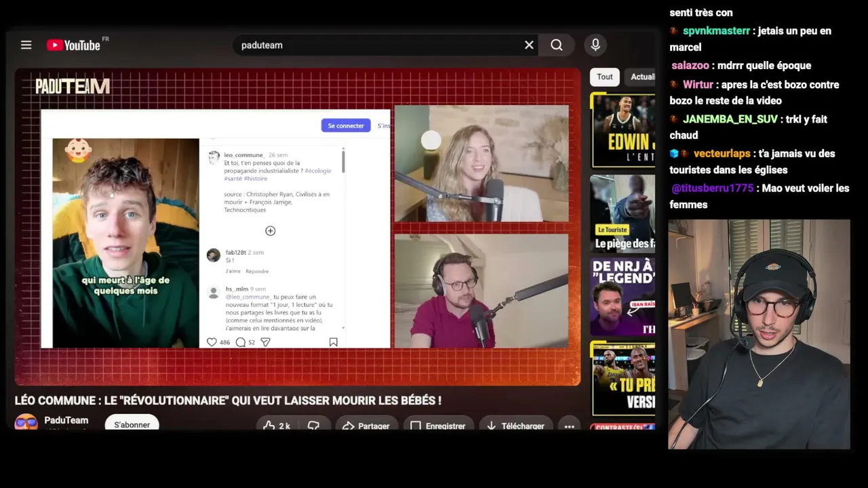
Task: Open the Edwin recommended video thumbnail
Action: coord(623,129)
